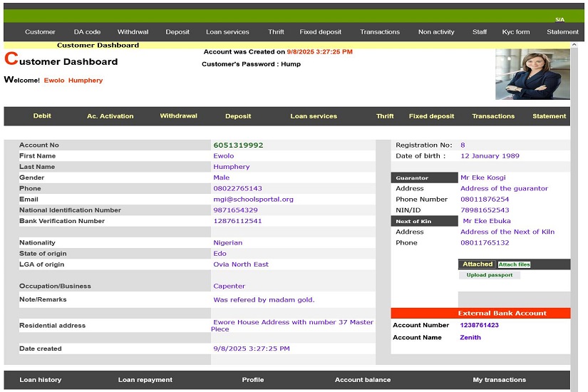This screenshot has height=392, width=588.
Task: Click the Attached label button
Action: click(478, 264)
